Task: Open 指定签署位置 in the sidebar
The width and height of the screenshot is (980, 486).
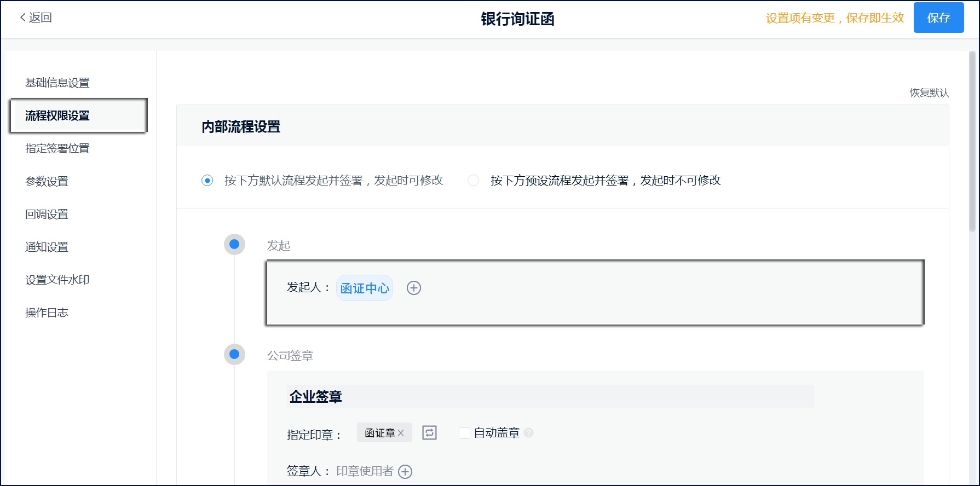Action: (x=57, y=148)
